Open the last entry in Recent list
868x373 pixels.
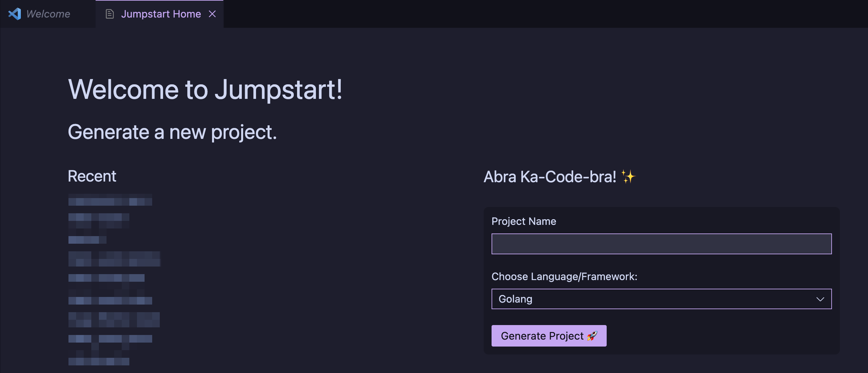pyautogui.click(x=98, y=361)
